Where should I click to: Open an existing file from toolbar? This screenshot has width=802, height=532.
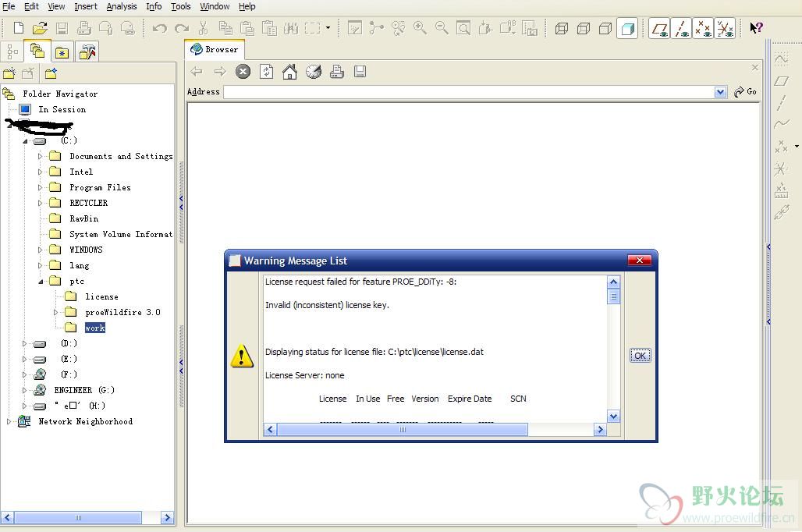click(40, 28)
